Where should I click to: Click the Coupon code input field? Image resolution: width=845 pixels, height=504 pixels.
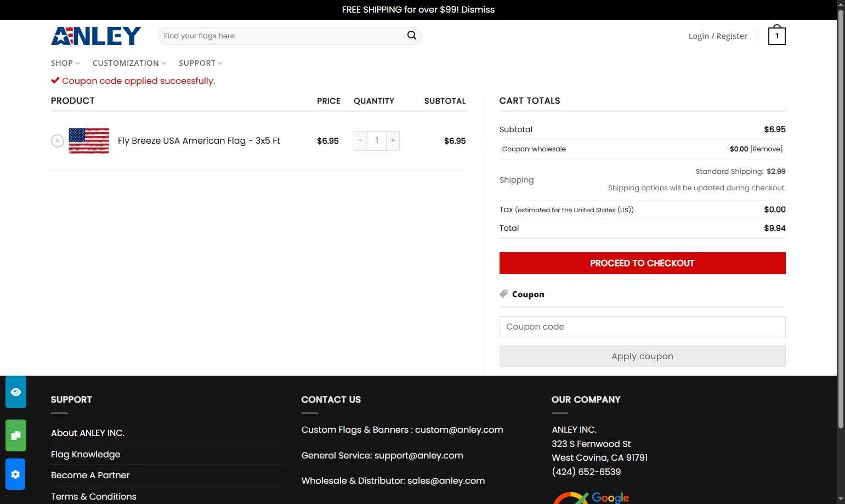point(642,327)
